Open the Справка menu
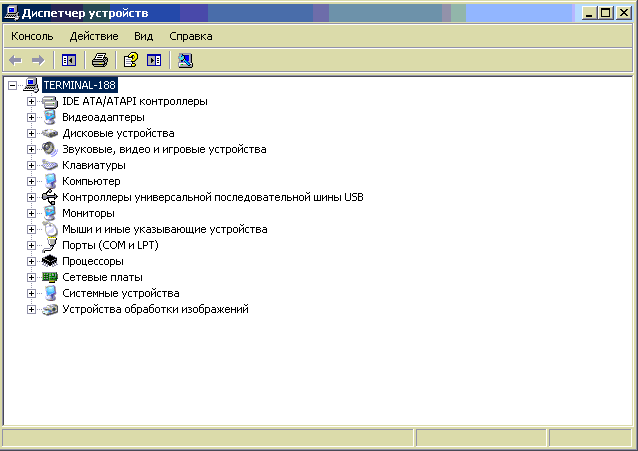This screenshot has width=638, height=451. coord(190,36)
